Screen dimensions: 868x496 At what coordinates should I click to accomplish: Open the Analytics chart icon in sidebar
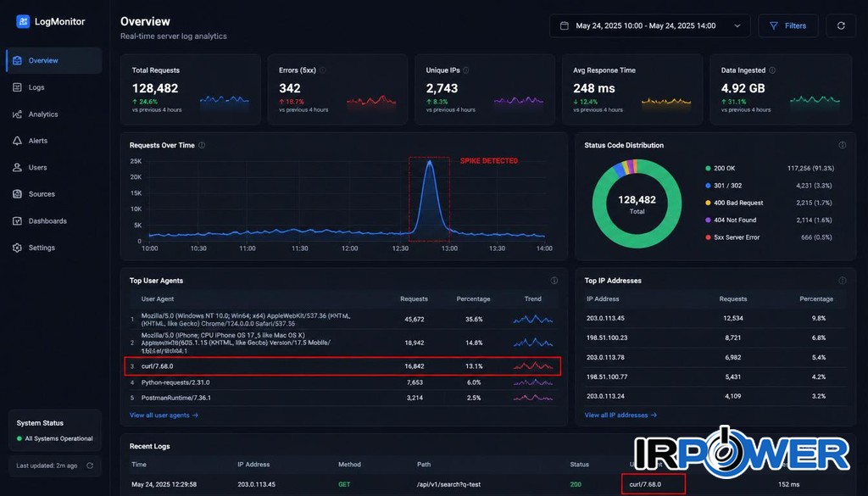pyautogui.click(x=17, y=114)
